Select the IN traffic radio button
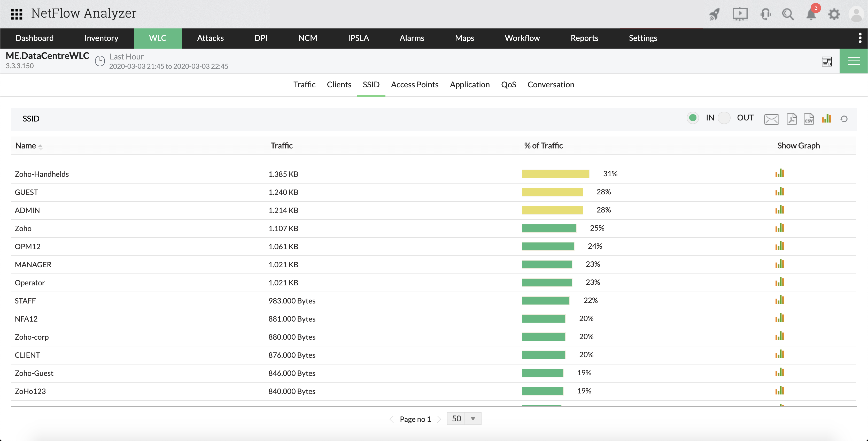Screen dimensions: 868x441 coord(693,118)
